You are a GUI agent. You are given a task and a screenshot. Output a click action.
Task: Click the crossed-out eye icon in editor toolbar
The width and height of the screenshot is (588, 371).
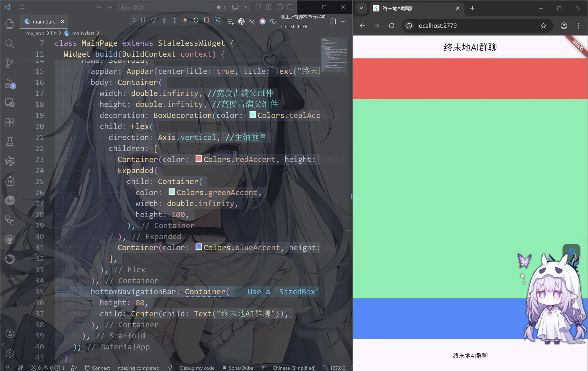(x=252, y=21)
